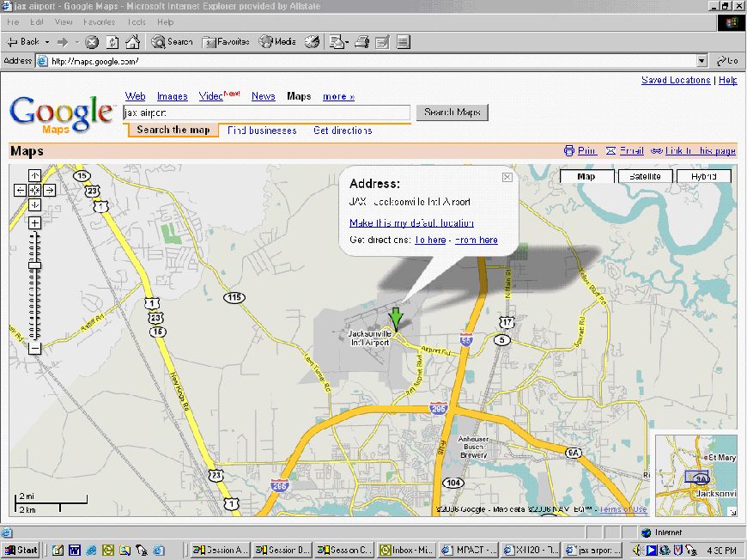Click the zoom slider handle

35,265
